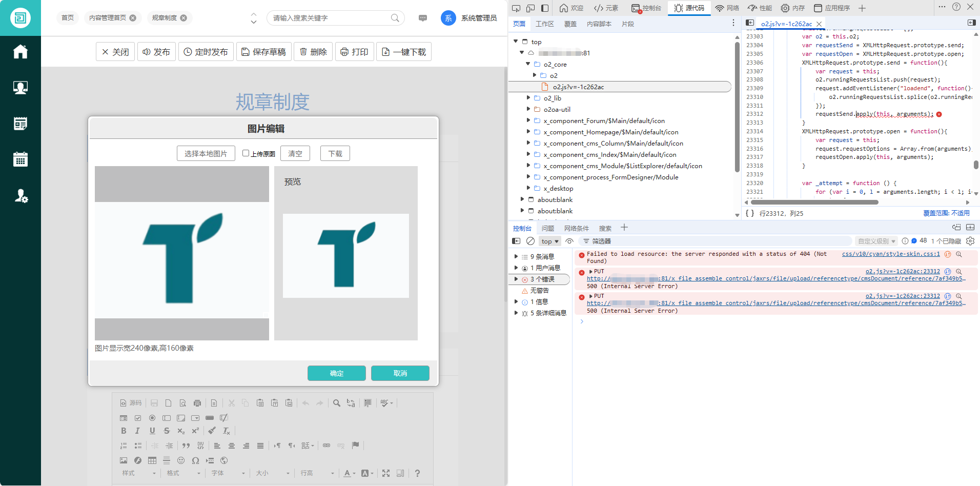
Task: Toggle the console sidebar panel icon
Action: [x=516, y=241]
